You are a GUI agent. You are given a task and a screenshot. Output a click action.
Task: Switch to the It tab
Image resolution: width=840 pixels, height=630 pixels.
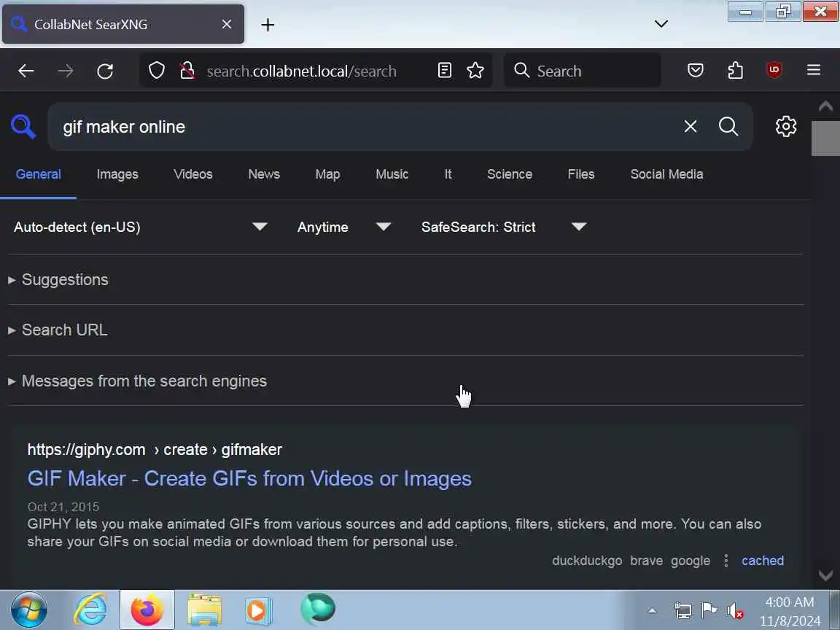click(x=448, y=174)
